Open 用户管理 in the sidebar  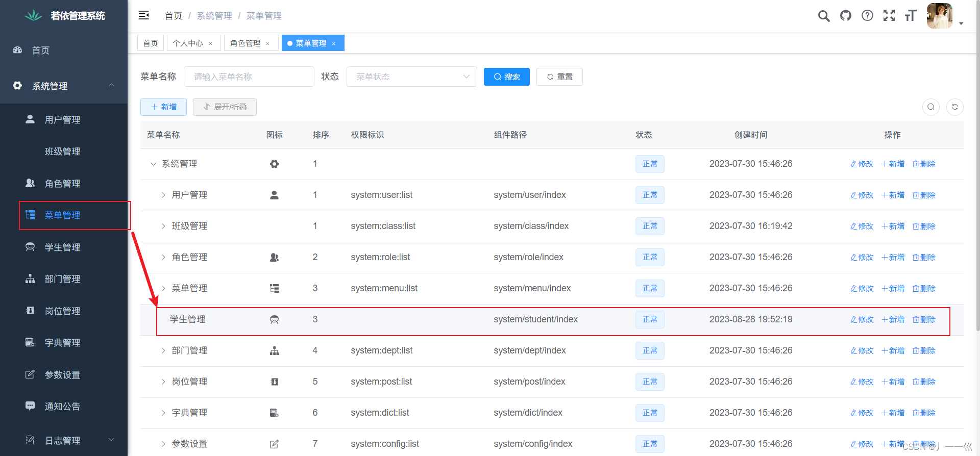pos(64,120)
